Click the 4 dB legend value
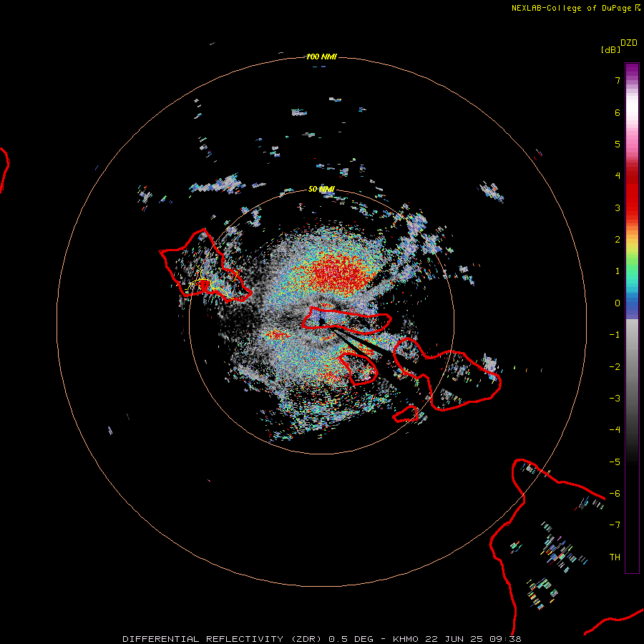 coord(618,176)
